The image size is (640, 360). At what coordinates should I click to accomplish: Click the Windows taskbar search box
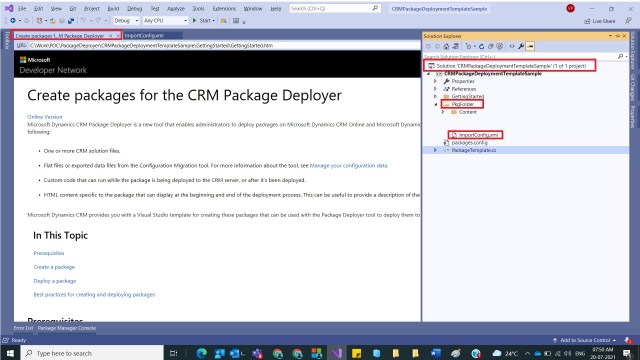pos(92,353)
